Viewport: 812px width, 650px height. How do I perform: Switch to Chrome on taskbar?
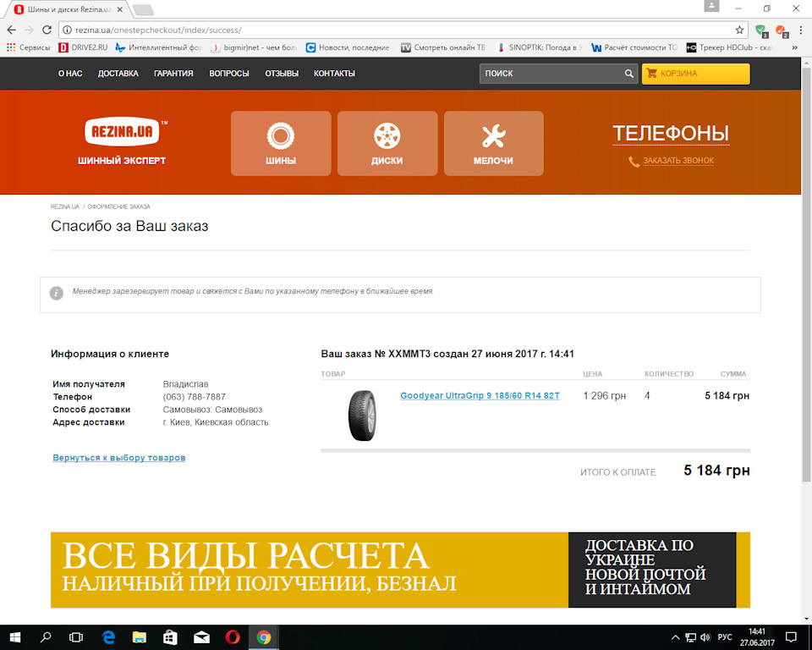click(x=264, y=637)
